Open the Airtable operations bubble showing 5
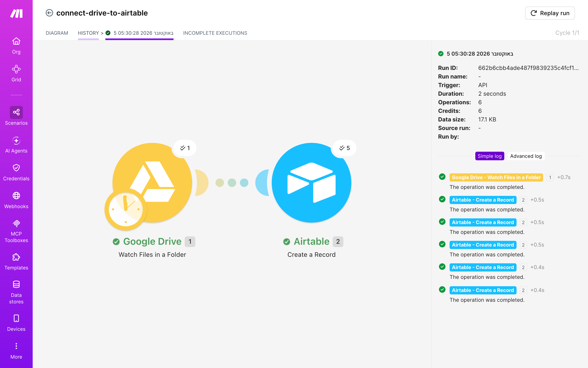This screenshot has height=368, width=588. click(x=344, y=148)
